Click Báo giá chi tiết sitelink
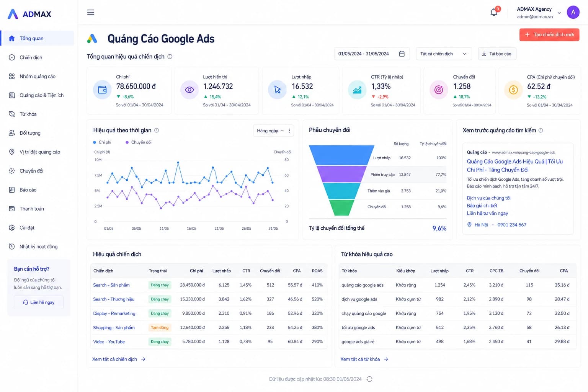 pyautogui.click(x=482, y=206)
